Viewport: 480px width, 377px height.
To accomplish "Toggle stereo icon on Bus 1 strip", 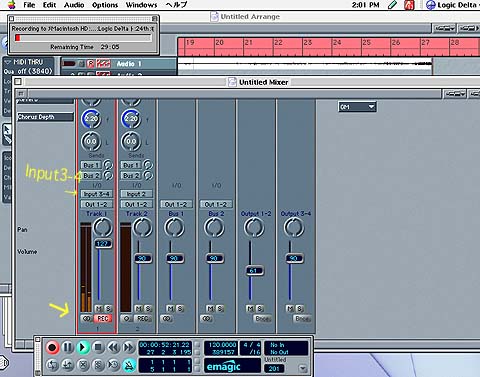I will (x=167, y=319).
